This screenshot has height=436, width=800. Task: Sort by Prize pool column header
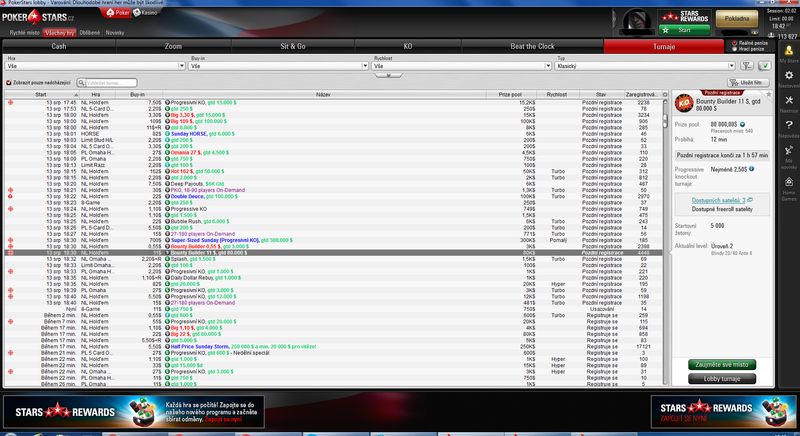pos(510,94)
